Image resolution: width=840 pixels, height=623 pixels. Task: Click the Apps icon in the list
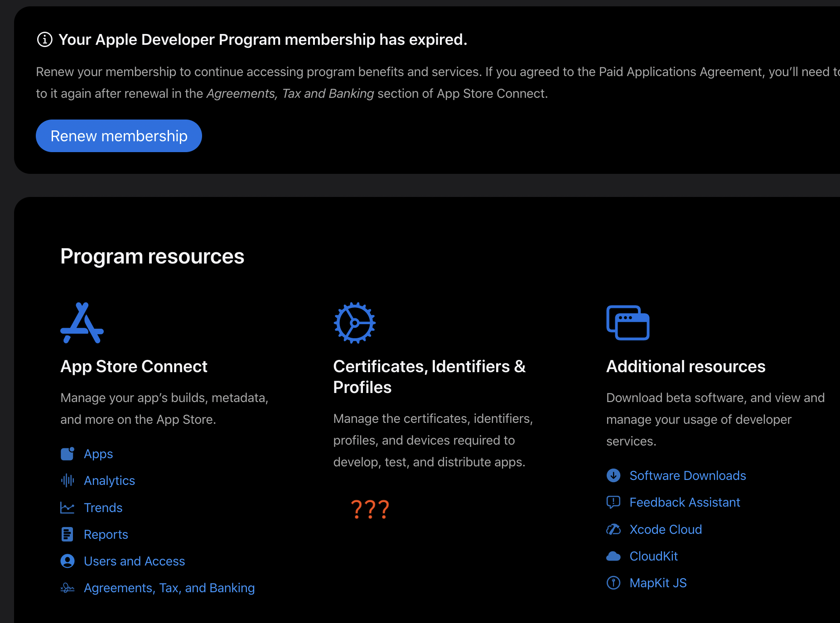(68, 454)
